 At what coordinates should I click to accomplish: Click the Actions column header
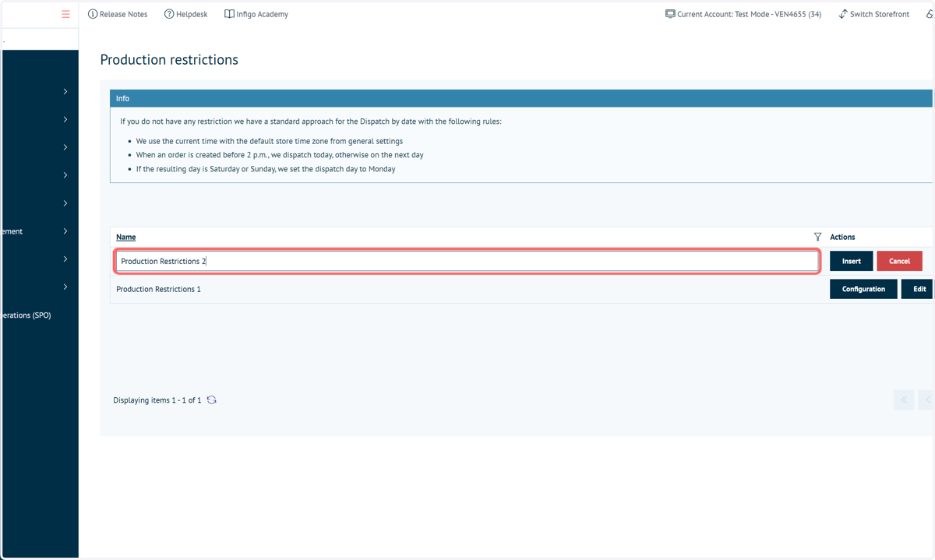click(x=842, y=237)
